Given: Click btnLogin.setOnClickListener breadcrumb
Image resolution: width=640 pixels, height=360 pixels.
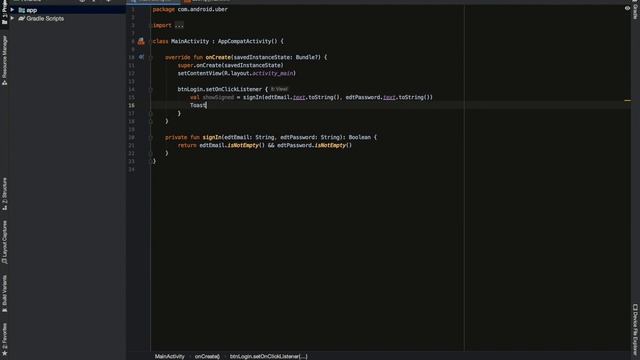Looking at the screenshot, I should 268,356.
